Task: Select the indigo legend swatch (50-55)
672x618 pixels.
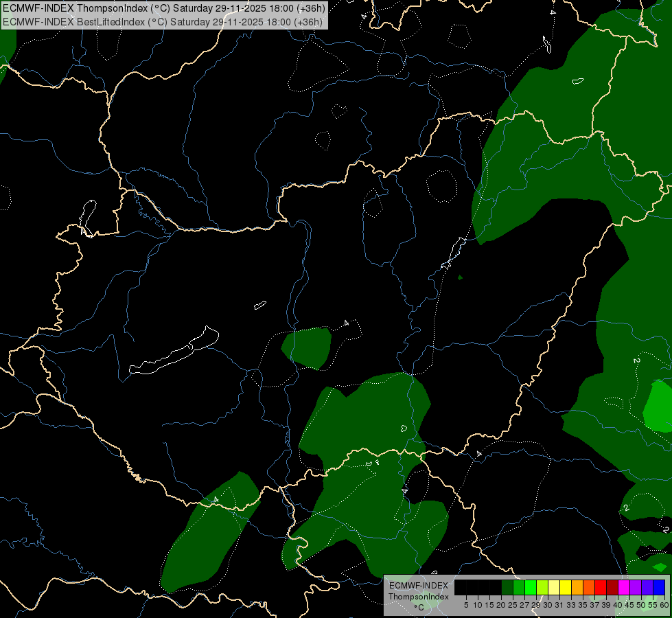Action: [x=647, y=587]
